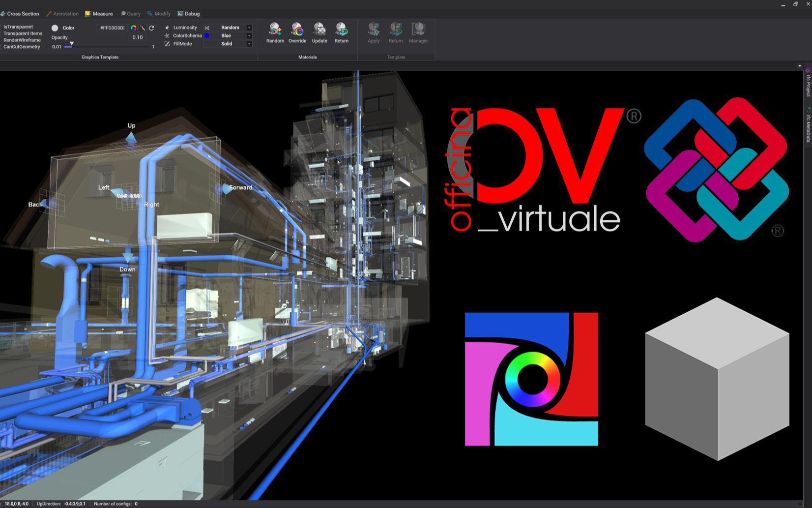Screen dimensions: 812x508
Task: Click the Random materials icon
Action: pos(275,30)
